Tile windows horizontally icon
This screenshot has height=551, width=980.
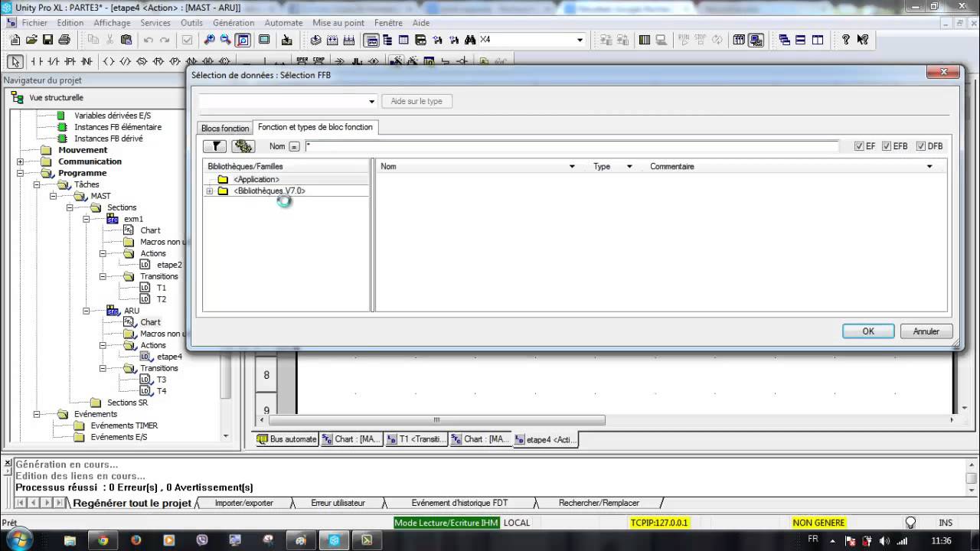pyautogui.click(x=802, y=40)
